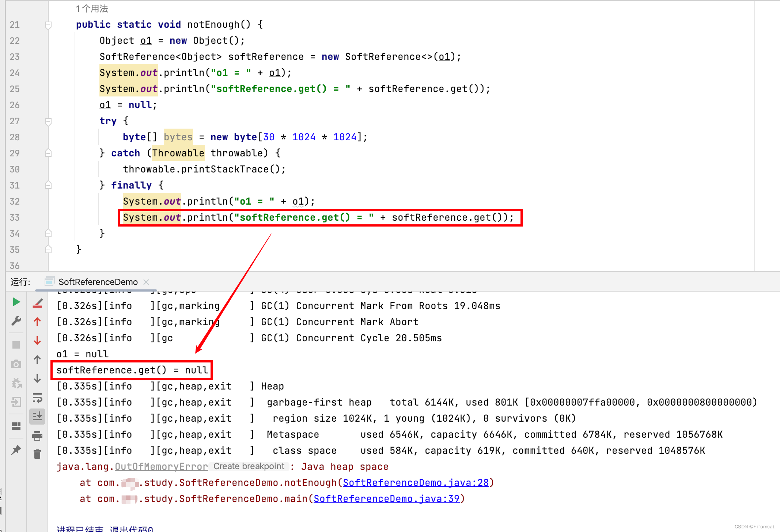Click the printer icon to print output
Screen dimensions: 780x532
tap(37, 436)
